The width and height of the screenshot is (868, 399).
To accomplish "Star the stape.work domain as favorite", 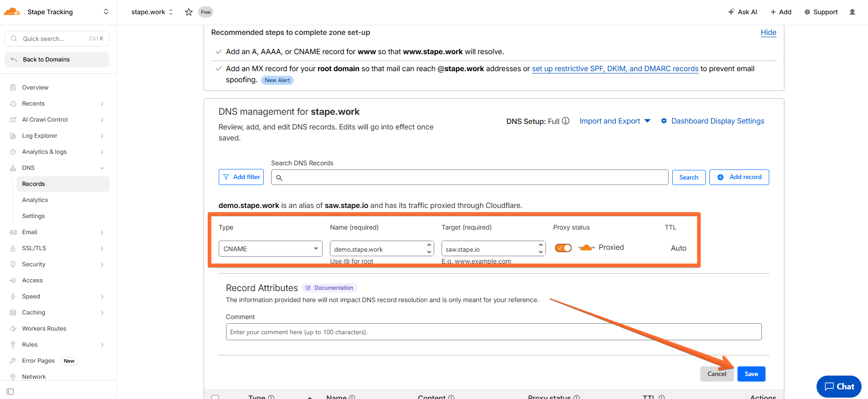I will [x=188, y=12].
